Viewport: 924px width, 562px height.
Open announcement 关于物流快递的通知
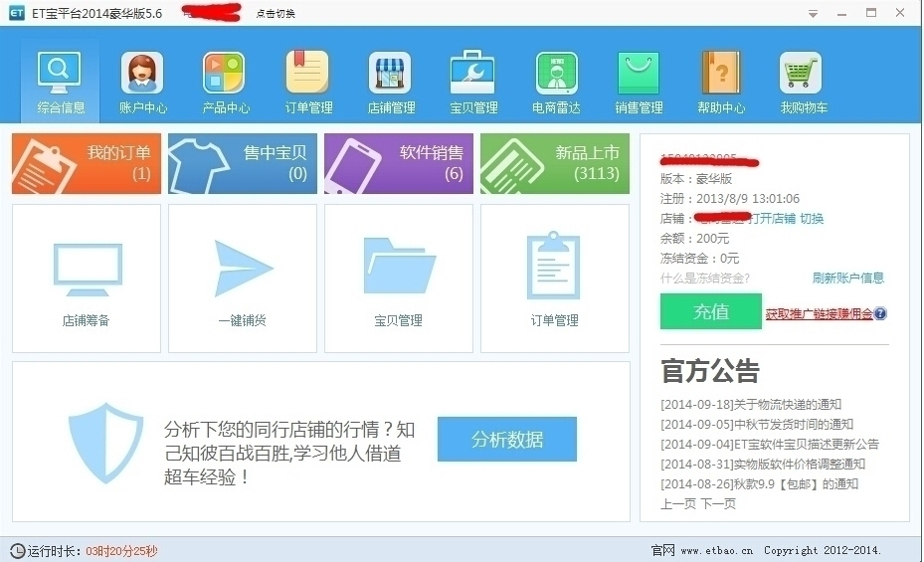751,404
